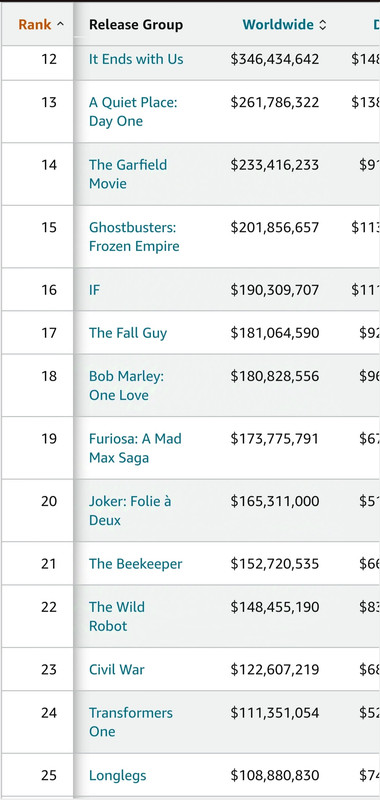Open It Ends with Us link
Image resolution: width=380 pixels, height=800 pixels.
click(x=136, y=59)
